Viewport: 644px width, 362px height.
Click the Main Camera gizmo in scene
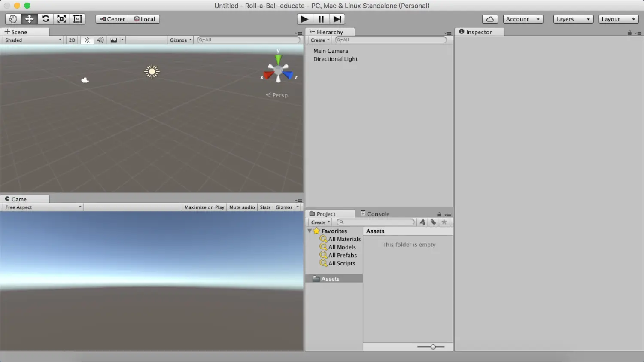point(85,80)
